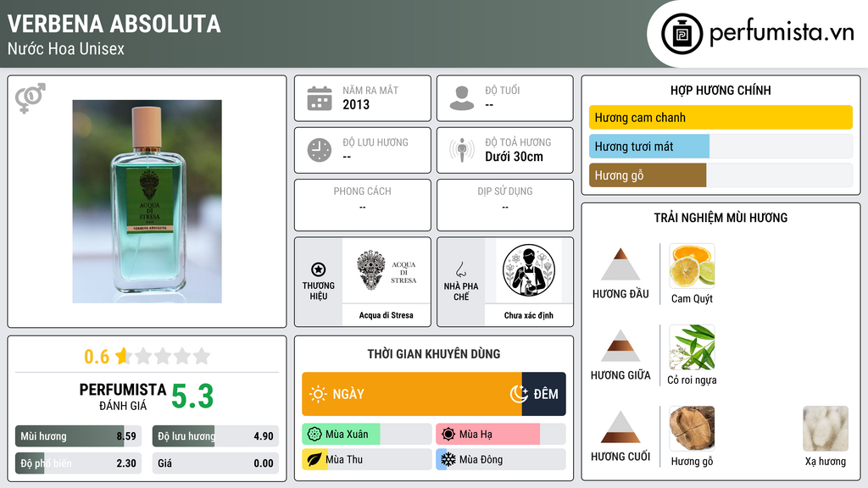Click the Mùa Thu leaf icon
Viewport: 868px width, 488px height.
(x=314, y=459)
